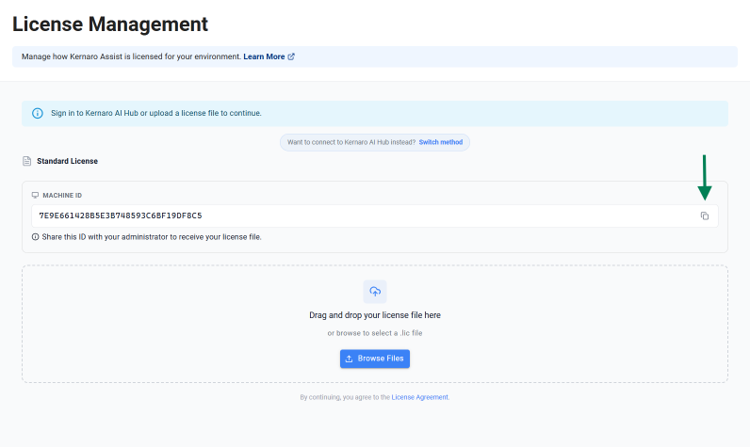Click 'Sign in to Kernaro AI Hub' message
The image size is (750, 447).
(x=156, y=113)
